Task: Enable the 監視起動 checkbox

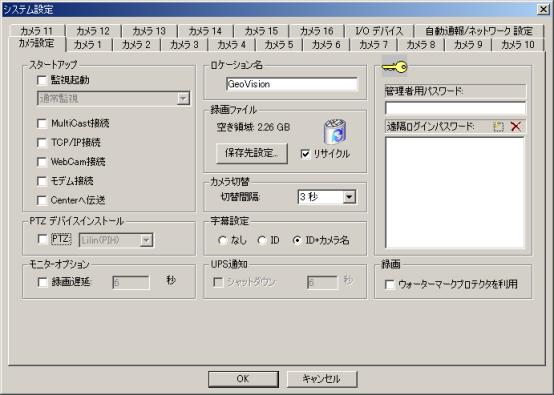Action: tap(42, 80)
